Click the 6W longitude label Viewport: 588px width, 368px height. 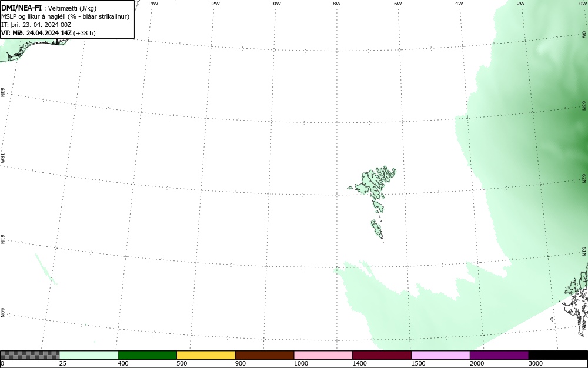[x=398, y=4]
